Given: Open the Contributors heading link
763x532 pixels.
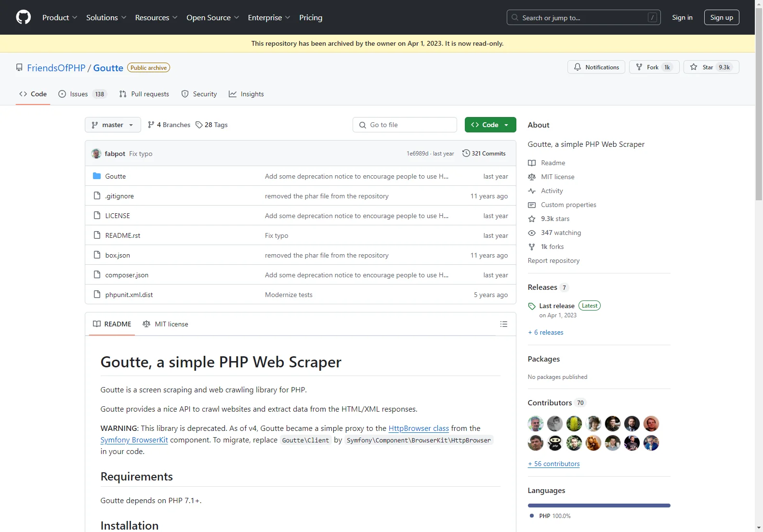Looking at the screenshot, I should 556,402.
